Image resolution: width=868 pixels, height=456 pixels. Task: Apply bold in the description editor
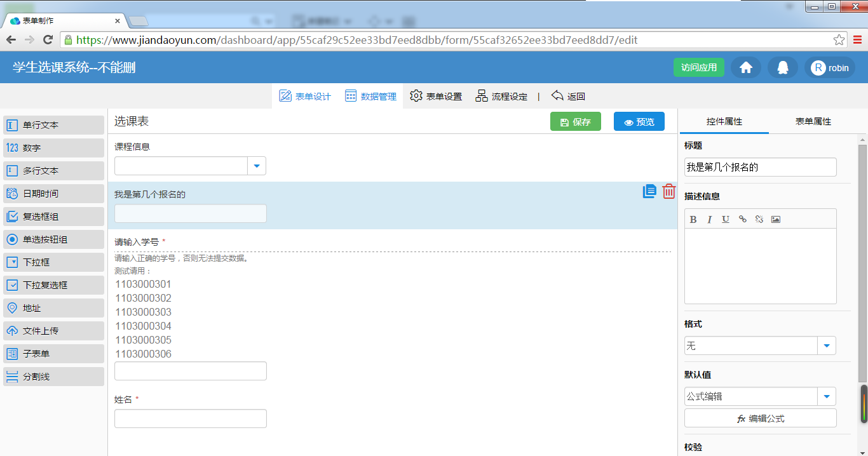[693, 219]
